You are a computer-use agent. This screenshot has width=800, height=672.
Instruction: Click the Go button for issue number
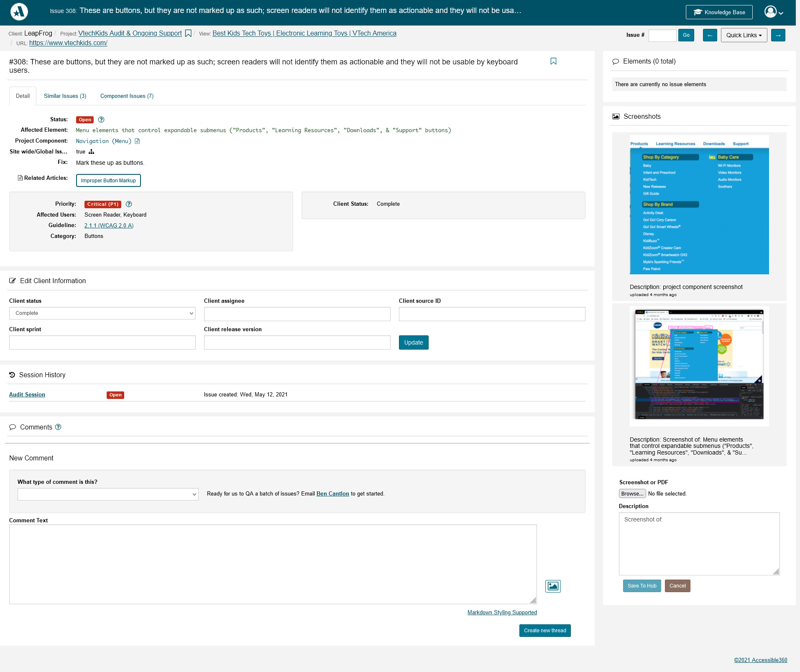686,35
